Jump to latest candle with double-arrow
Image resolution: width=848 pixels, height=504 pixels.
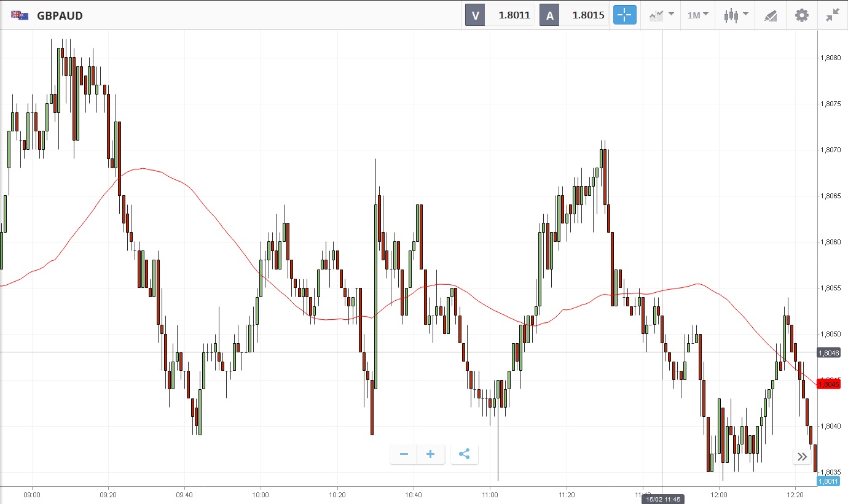(x=802, y=456)
